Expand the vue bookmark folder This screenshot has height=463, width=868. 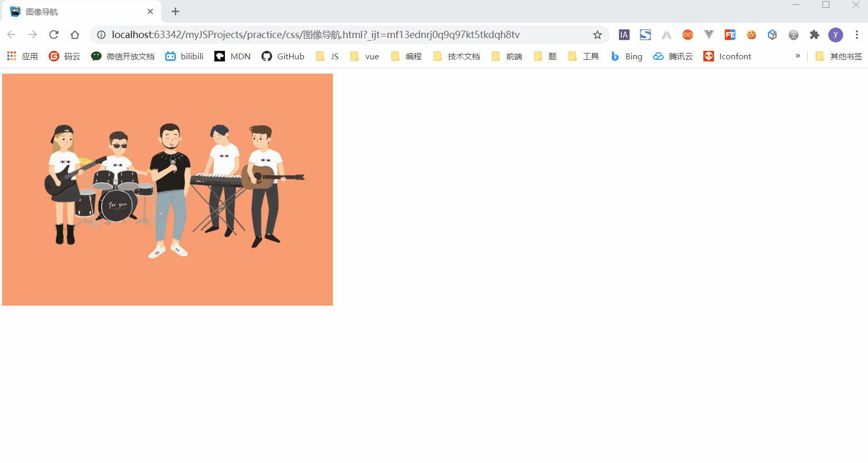click(x=365, y=56)
